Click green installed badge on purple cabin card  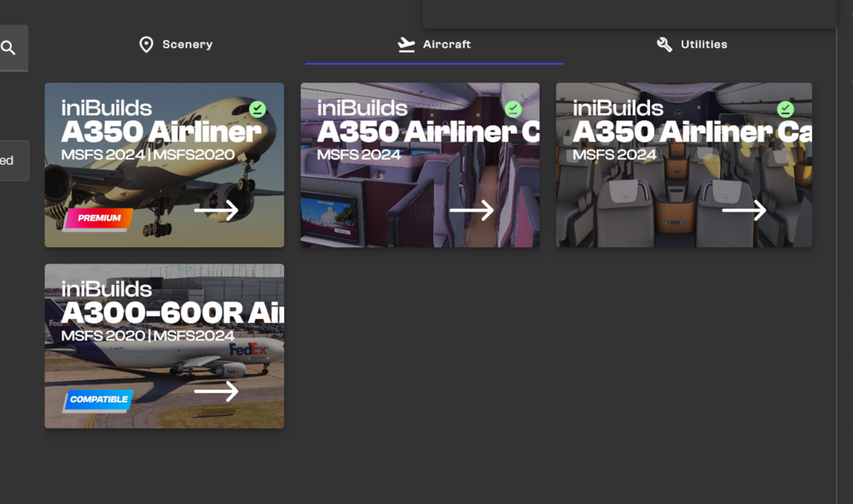[513, 109]
